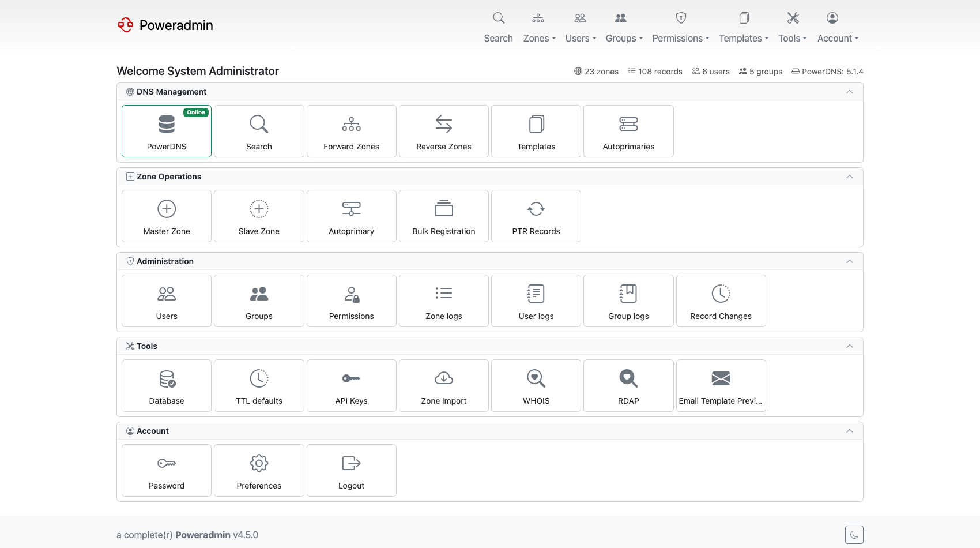This screenshot has height=548, width=980.
Task: Open the WHOIS lookup tile
Action: point(536,385)
